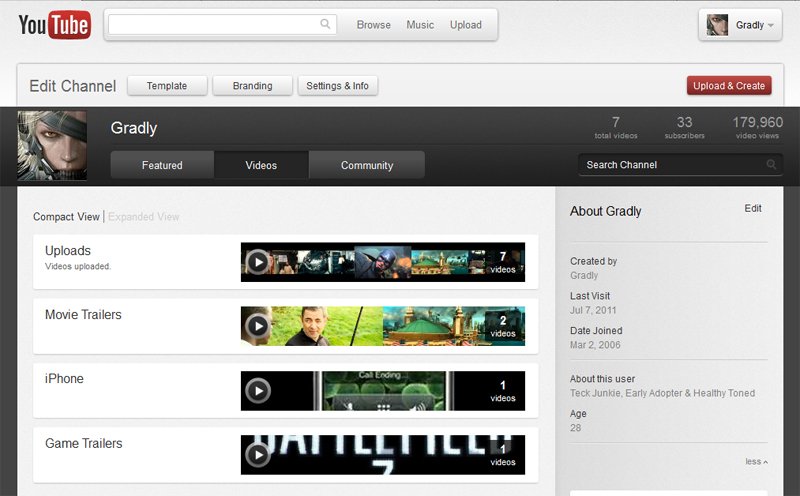
Task: Switch to Expanded View
Action: [144, 217]
